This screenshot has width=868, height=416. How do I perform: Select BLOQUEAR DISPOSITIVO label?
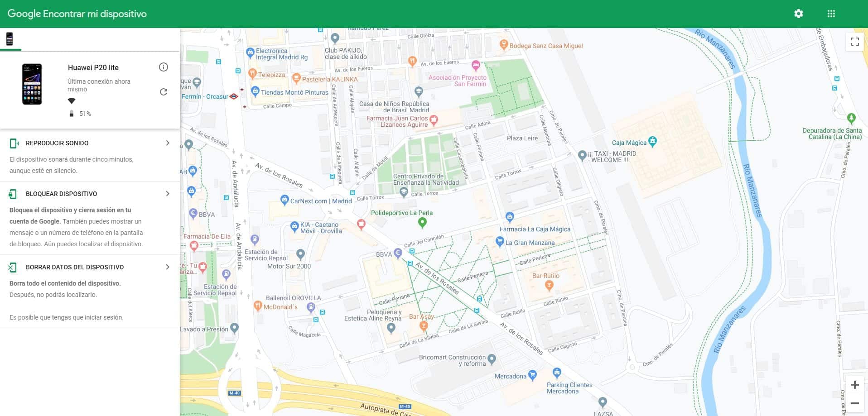coord(61,194)
